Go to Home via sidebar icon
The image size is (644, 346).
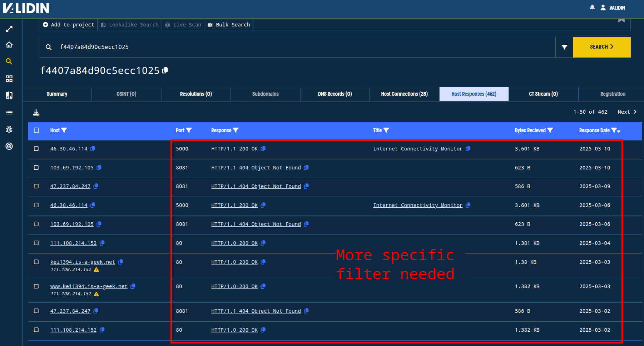tap(9, 45)
